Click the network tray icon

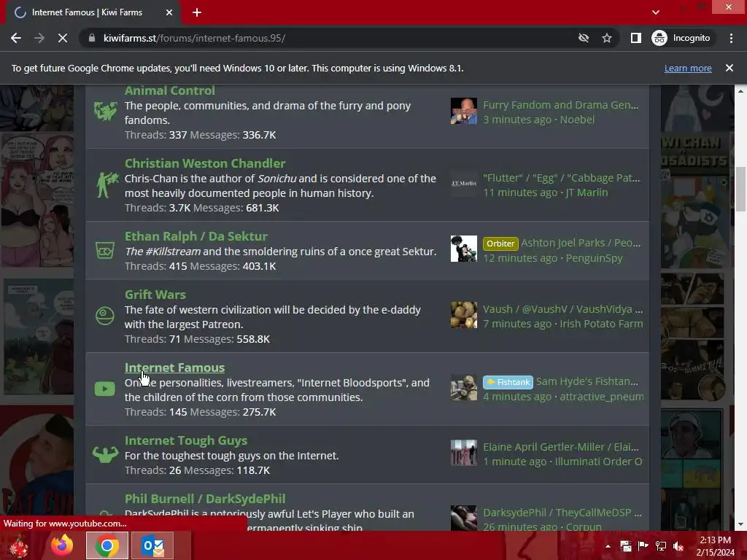coord(661,546)
